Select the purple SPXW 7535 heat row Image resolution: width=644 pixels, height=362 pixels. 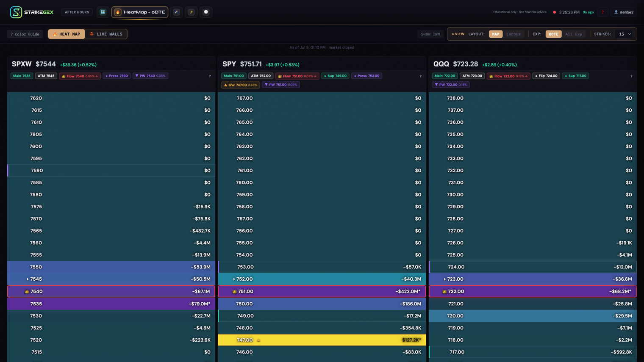(x=111, y=304)
